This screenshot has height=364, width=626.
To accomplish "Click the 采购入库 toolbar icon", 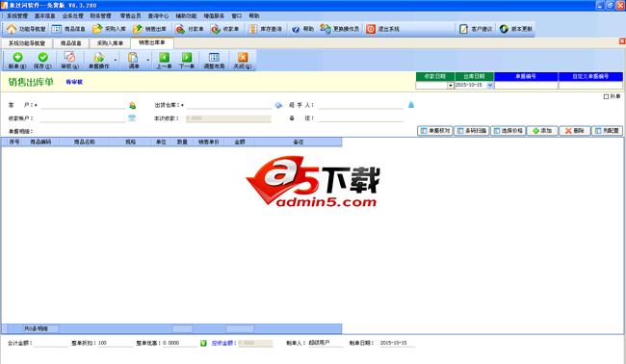I will [97, 29].
